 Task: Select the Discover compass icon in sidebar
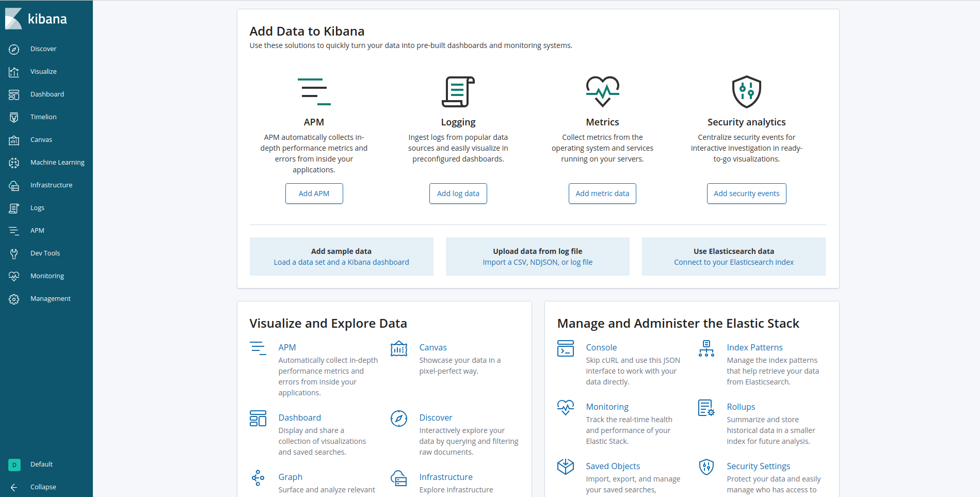pyautogui.click(x=14, y=49)
